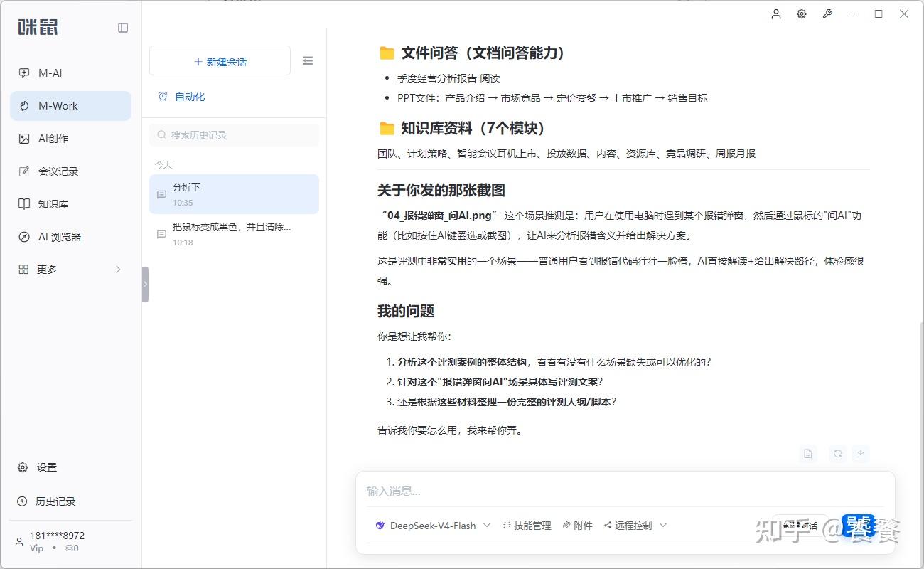Click the wrench tools icon in title bar
The height and width of the screenshot is (569, 924).
(x=827, y=14)
